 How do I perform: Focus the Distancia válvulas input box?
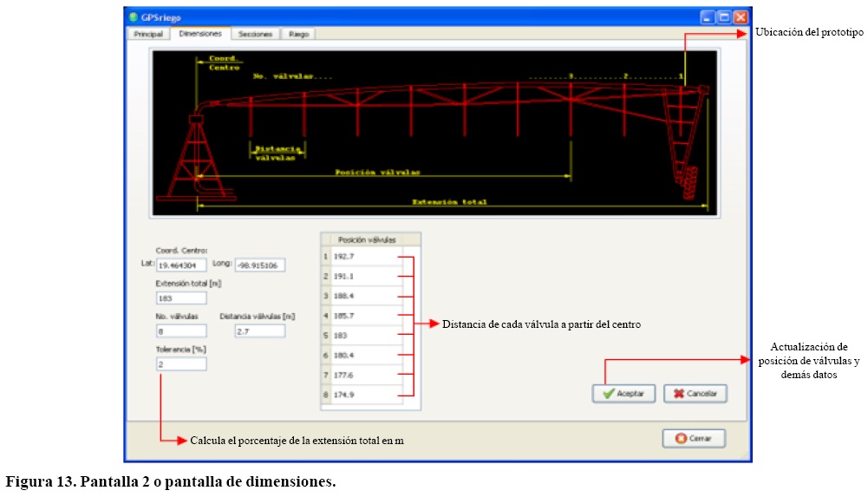coord(259,330)
